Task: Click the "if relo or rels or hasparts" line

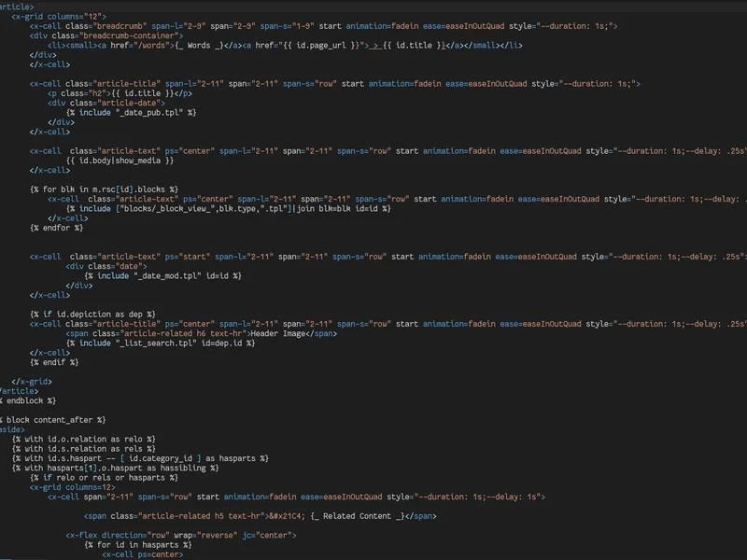Action: click(x=104, y=477)
